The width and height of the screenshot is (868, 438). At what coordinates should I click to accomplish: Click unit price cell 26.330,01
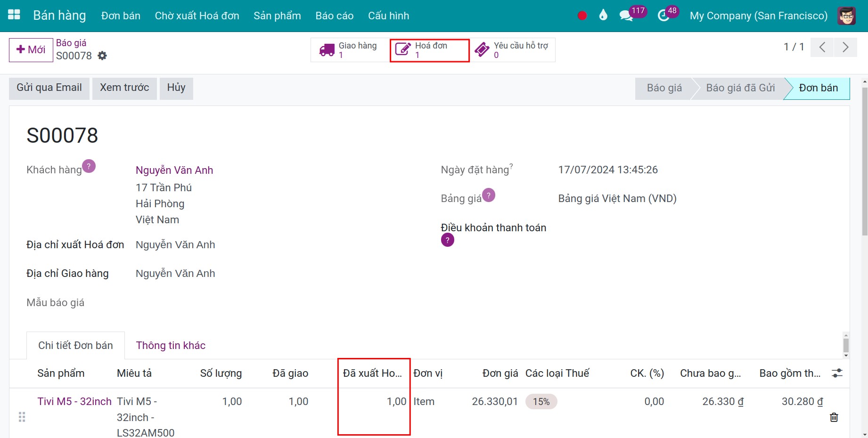495,402
